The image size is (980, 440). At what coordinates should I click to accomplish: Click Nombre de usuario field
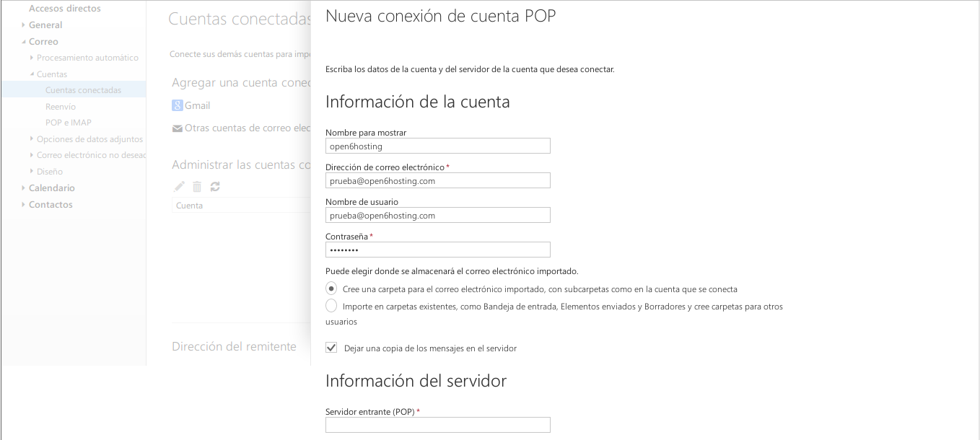pos(438,215)
